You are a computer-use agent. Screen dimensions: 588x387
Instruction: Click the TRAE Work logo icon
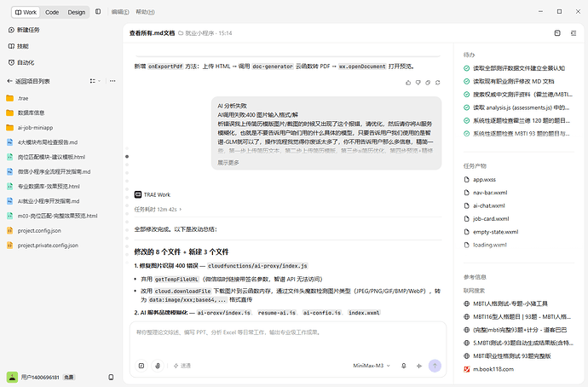pyautogui.click(x=137, y=194)
